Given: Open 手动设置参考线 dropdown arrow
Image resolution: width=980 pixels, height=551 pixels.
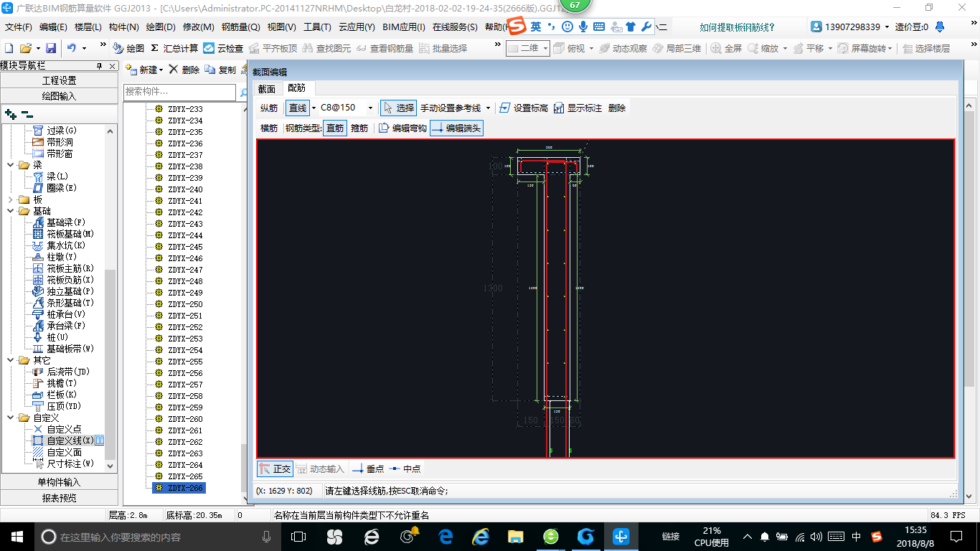Looking at the screenshot, I should (488, 108).
